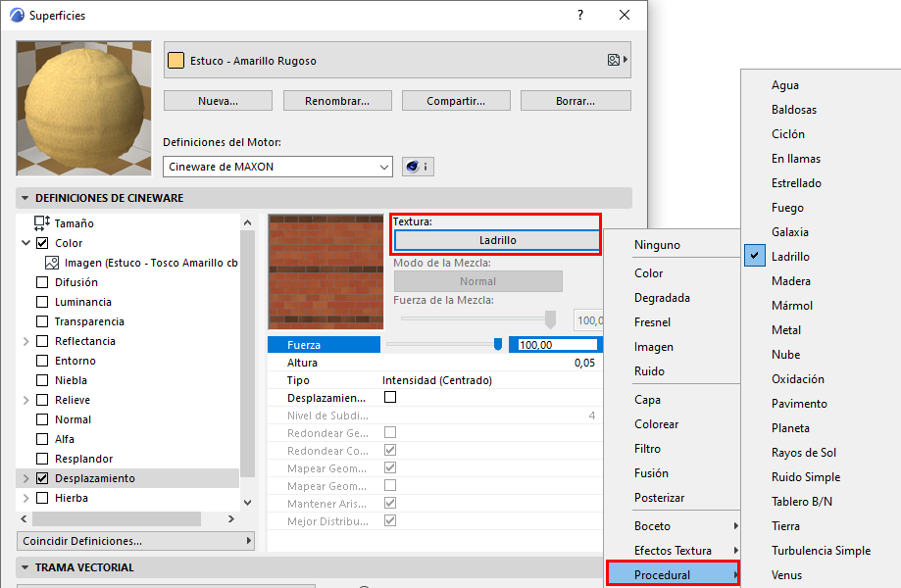
Task: Toggle the Desplazamiento channel checkbox
Action: [x=42, y=478]
